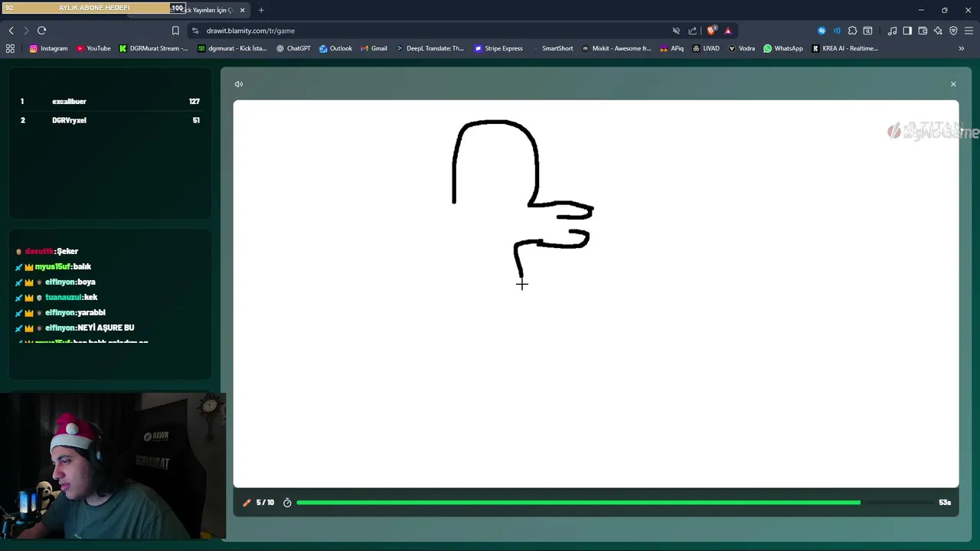Open the Instagram bookmark
This screenshot has height=551, width=980.
point(49,48)
